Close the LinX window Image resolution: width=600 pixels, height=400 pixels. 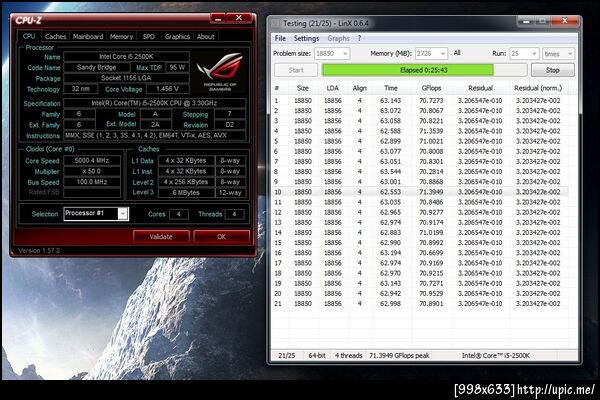pyautogui.click(x=565, y=21)
